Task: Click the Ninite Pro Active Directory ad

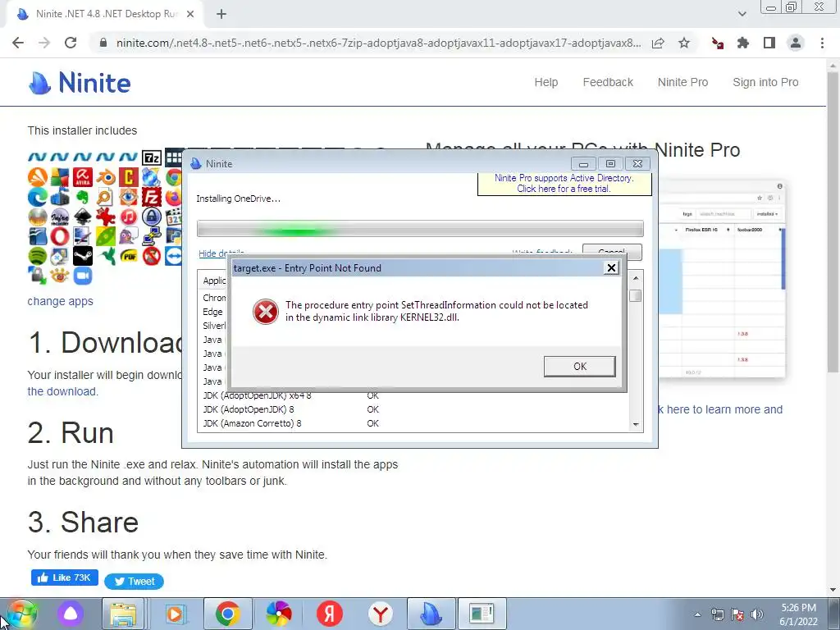Action: click(564, 183)
